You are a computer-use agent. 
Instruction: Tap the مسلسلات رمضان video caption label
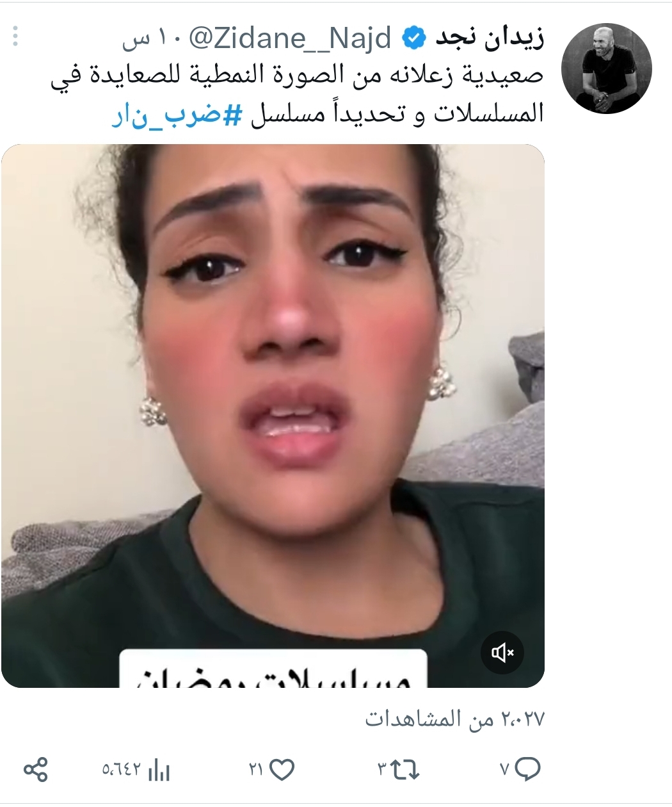click(273, 669)
